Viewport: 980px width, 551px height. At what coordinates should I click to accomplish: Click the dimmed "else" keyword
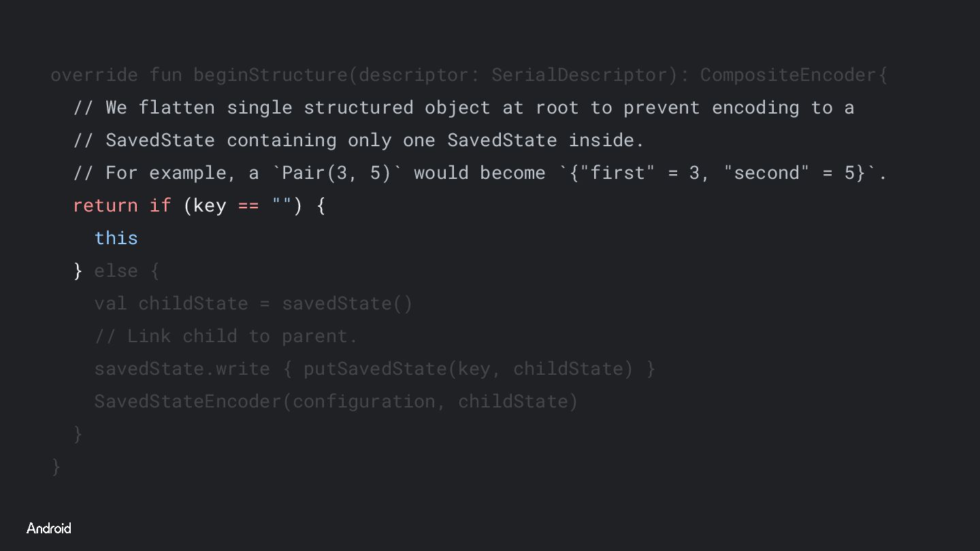[x=116, y=271]
